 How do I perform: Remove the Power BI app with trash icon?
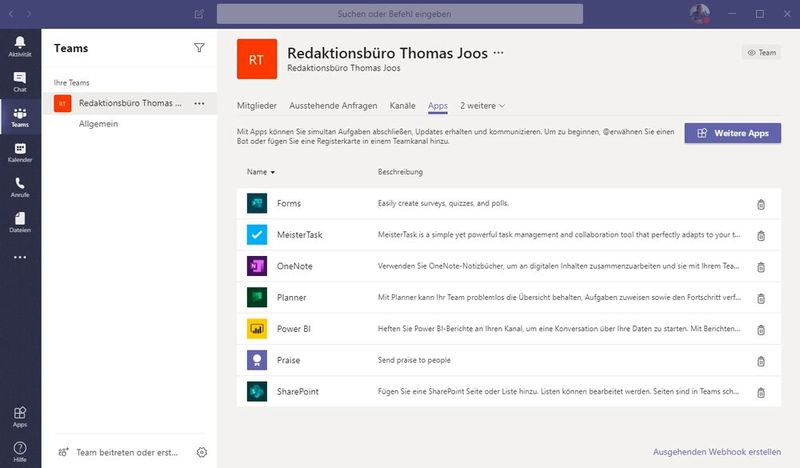pos(760,330)
